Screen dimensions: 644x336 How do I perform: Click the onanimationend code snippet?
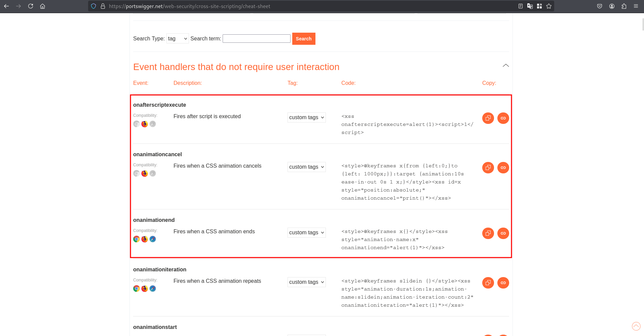pos(394,239)
